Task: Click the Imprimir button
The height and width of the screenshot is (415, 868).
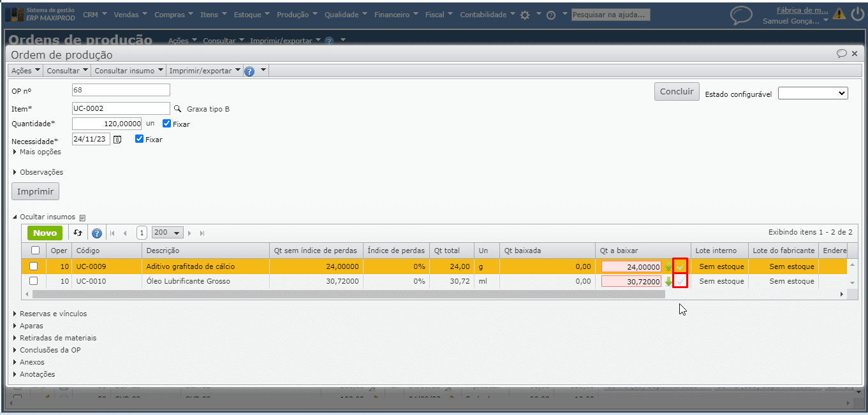Action: pyautogui.click(x=36, y=191)
